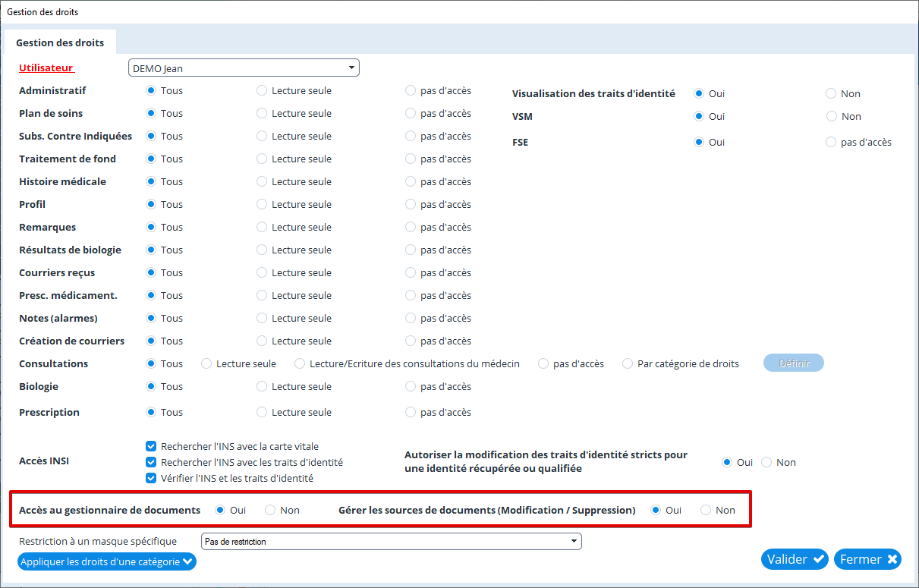Set Plan de soins to 'pas d'accès'

(x=411, y=113)
